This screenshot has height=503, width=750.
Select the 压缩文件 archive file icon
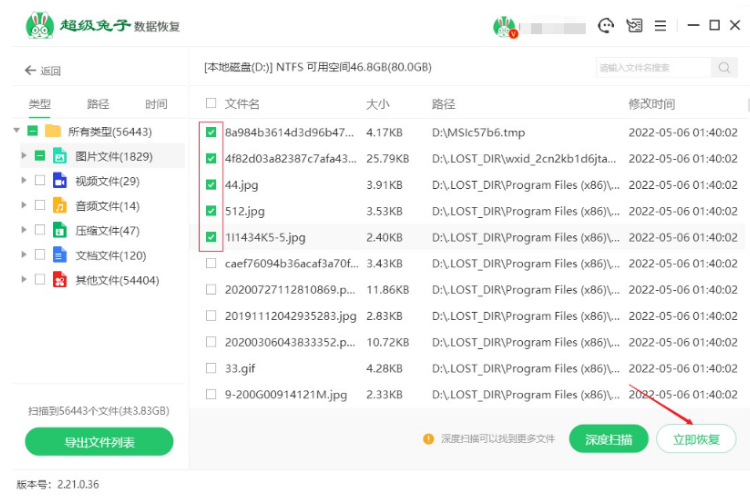pyautogui.click(x=59, y=230)
